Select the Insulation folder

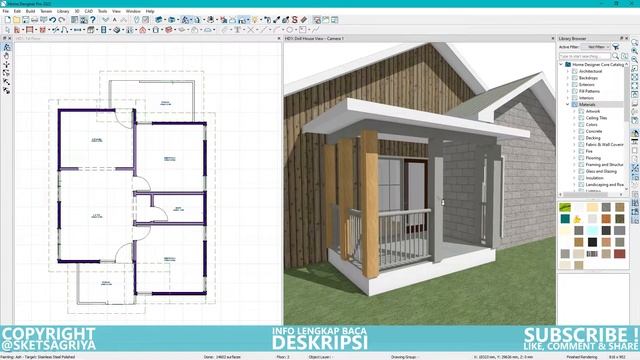pos(594,178)
